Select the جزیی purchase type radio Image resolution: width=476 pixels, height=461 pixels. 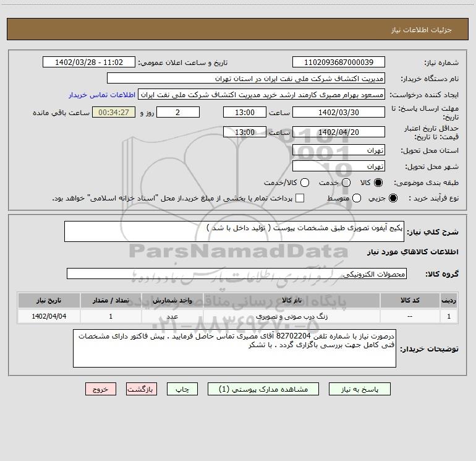click(x=393, y=198)
